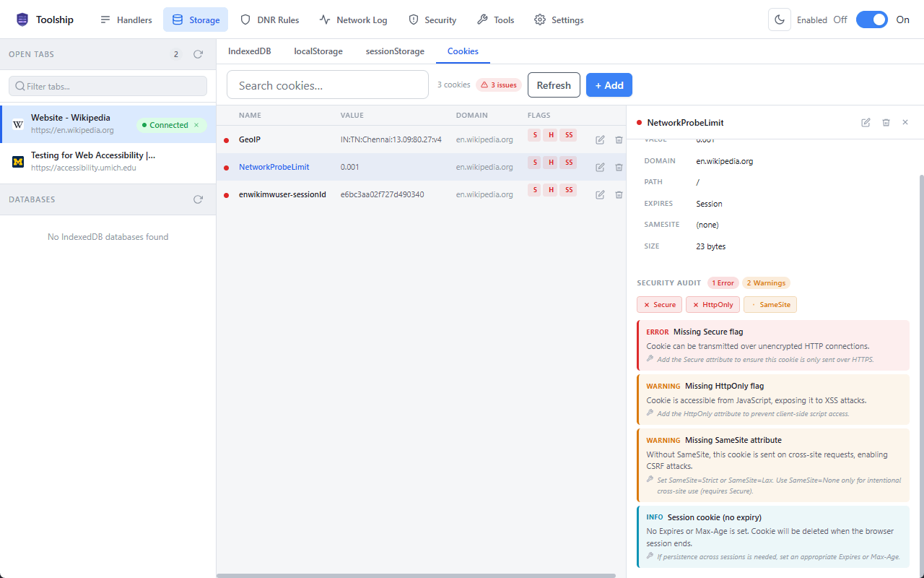Delete the enwikimwuser-sessionId cookie
Image resolution: width=924 pixels, height=578 pixels.
click(x=619, y=194)
